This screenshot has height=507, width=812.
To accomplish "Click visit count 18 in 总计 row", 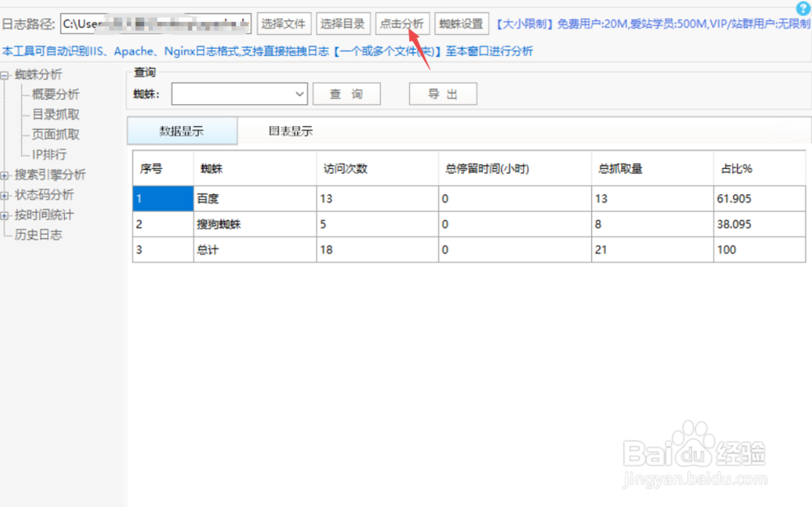I will (x=378, y=250).
